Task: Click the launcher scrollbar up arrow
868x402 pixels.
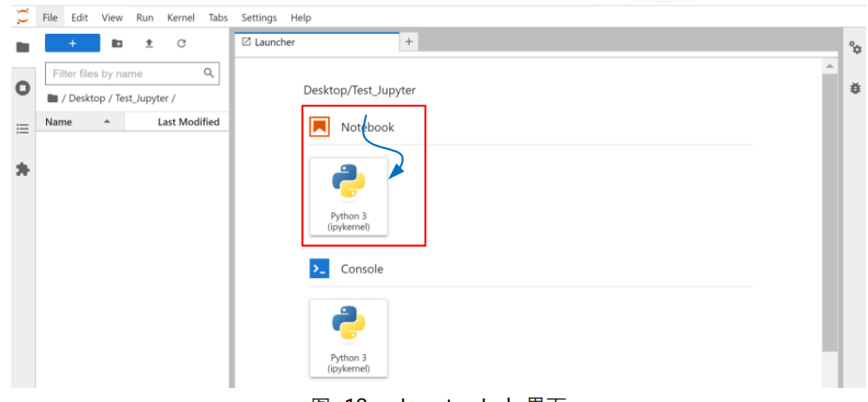Action: 830,67
